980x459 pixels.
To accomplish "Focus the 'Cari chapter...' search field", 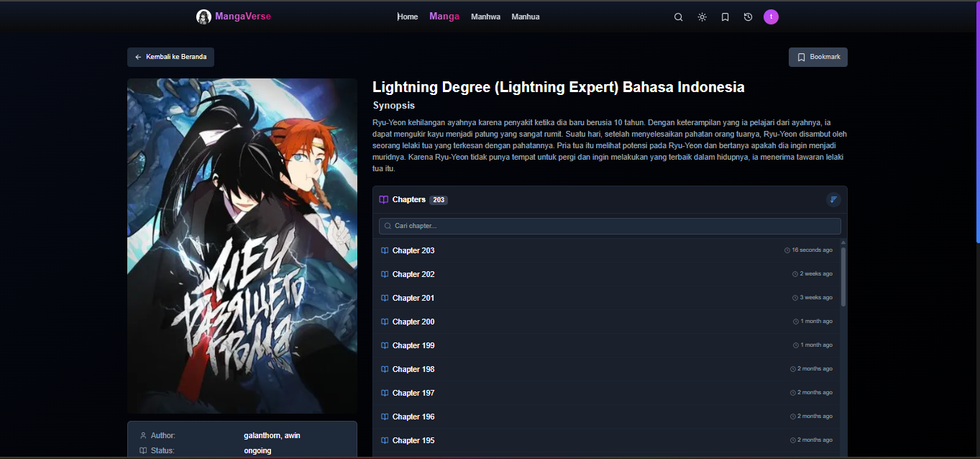I will coord(610,226).
